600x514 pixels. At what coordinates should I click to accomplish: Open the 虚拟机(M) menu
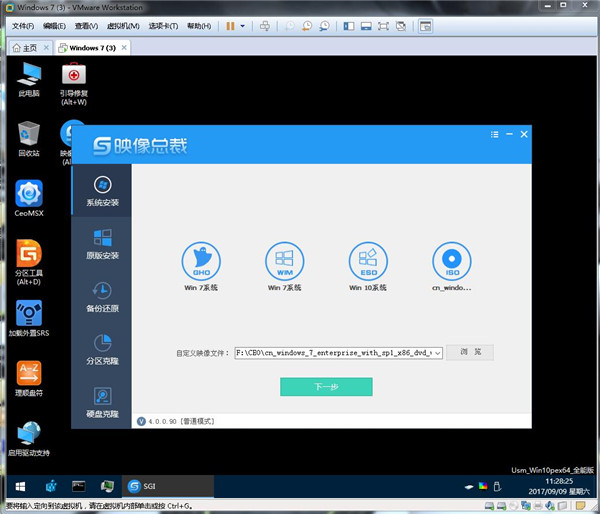click(x=123, y=26)
